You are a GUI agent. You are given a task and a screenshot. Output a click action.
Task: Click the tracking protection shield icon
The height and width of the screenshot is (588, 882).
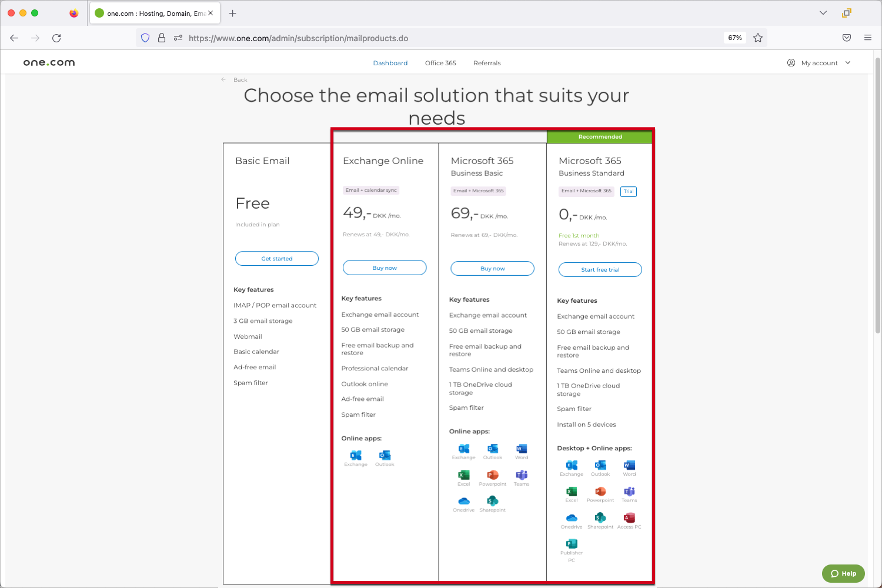click(x=145, y=38)
